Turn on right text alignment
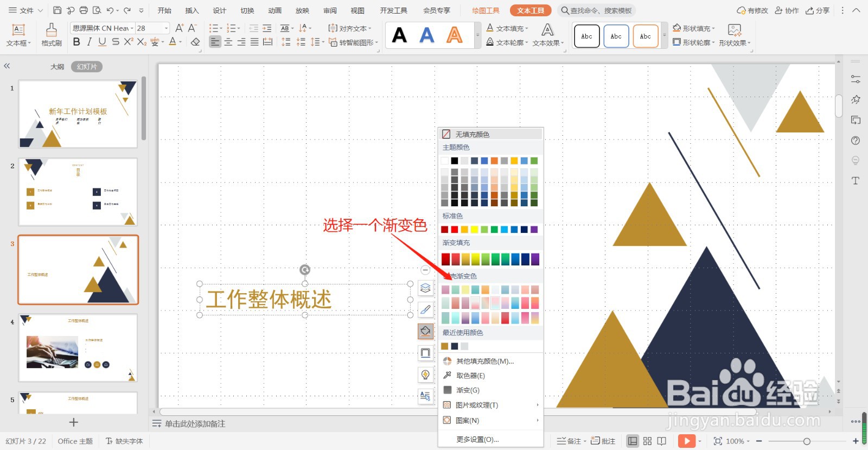868x450 pixels. coord(241,42)
